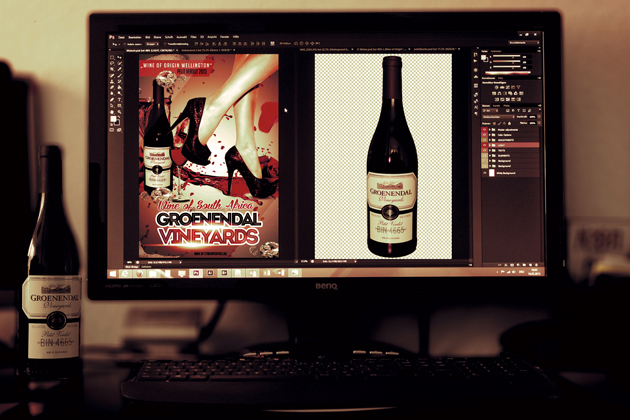Filter layers by type (T icon)
Viewport: 630px width, 420px height.
(x=518, y=111)
